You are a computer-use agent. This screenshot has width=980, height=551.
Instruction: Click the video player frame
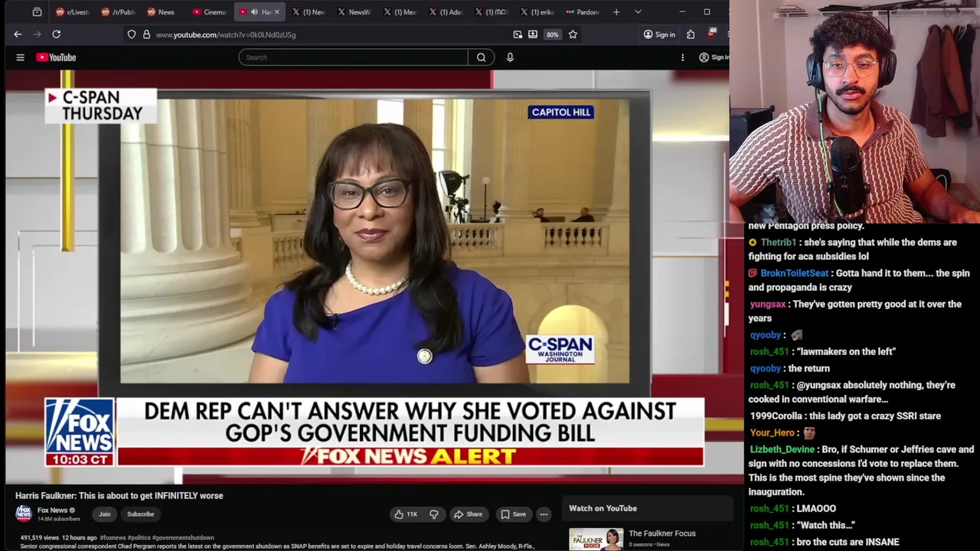tap(367, 275)
